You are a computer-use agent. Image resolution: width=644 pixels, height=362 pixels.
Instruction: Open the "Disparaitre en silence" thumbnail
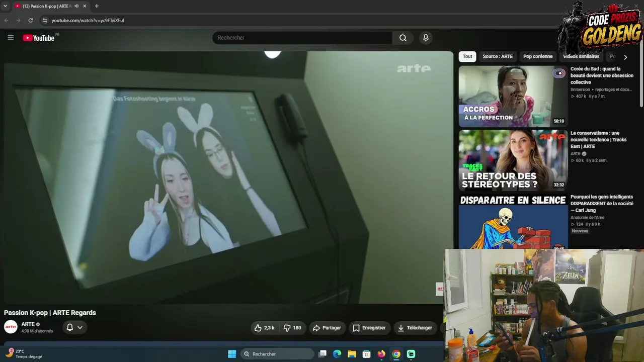[x=513, y=222]
